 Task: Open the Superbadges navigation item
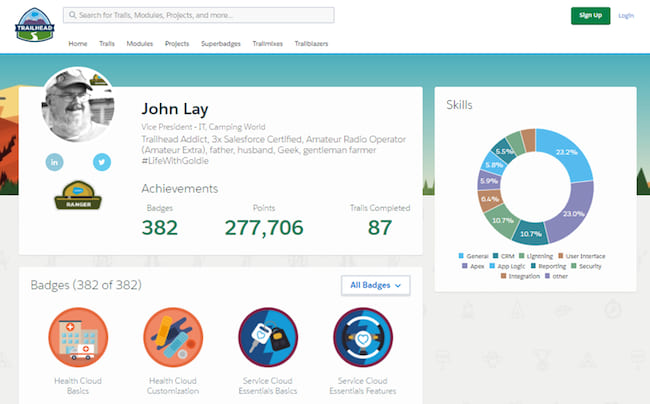pos(221,44)
